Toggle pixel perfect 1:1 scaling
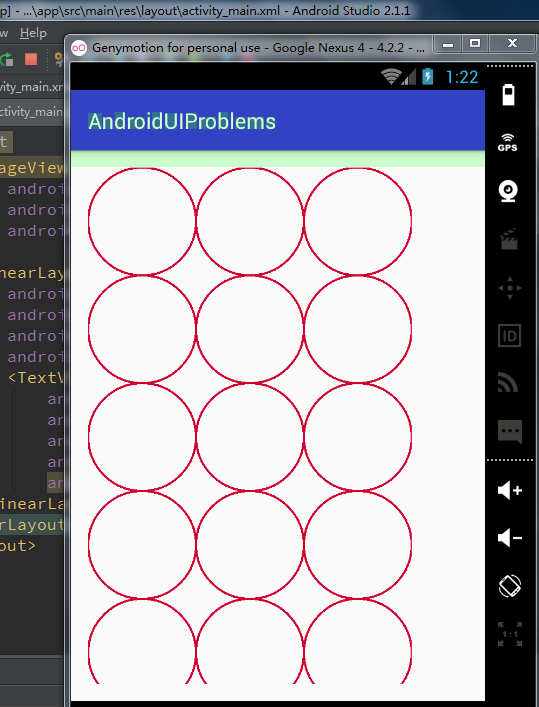Screen dimensions: 539x707 (x=510, y=634)
